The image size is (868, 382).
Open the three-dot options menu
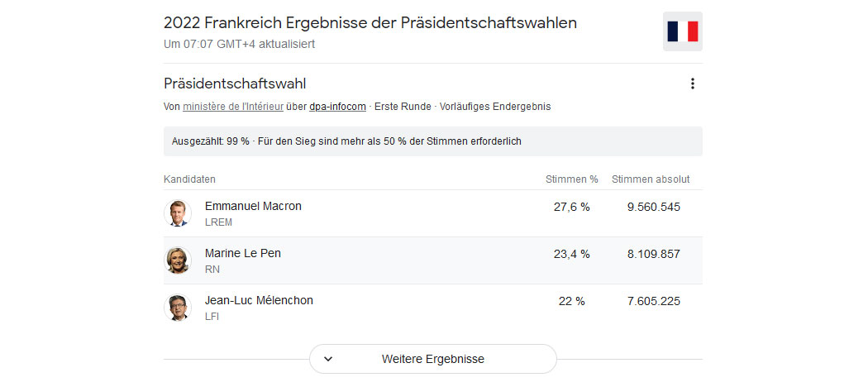(x=692, y=84)
